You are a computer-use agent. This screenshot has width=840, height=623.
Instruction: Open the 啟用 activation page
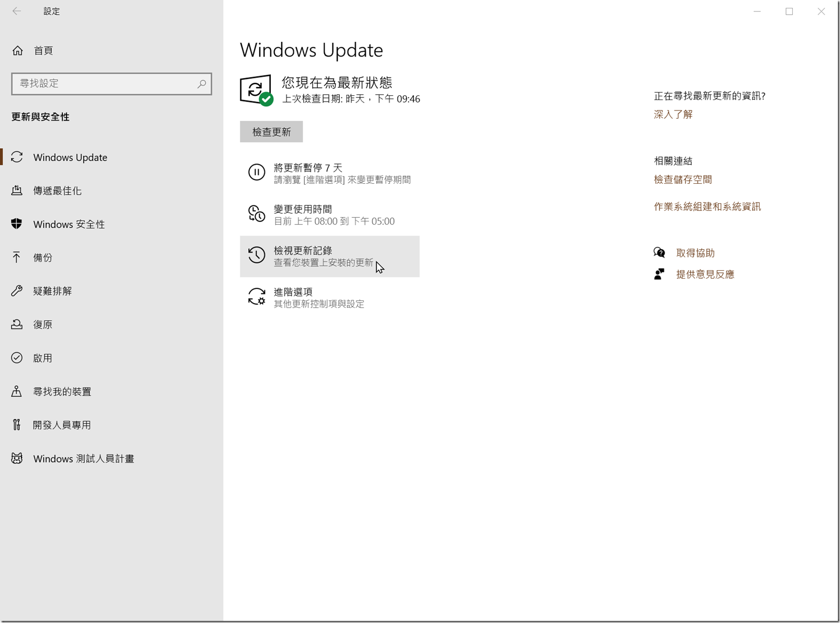tap(43, 358)
